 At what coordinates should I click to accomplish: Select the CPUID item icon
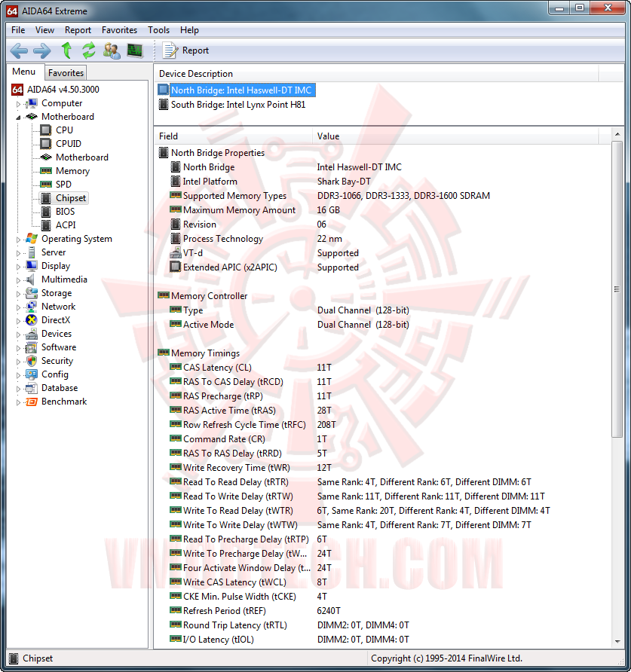(45, 144)
